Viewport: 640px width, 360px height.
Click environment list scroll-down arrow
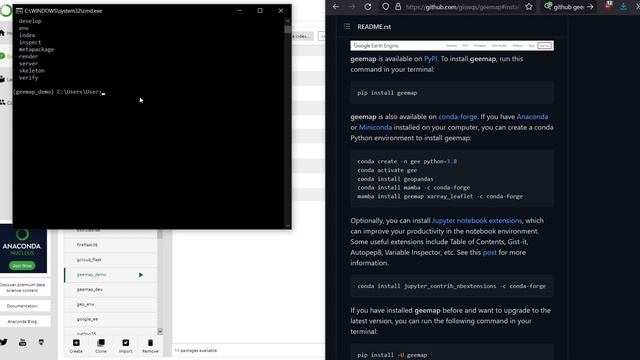(160, 331)
